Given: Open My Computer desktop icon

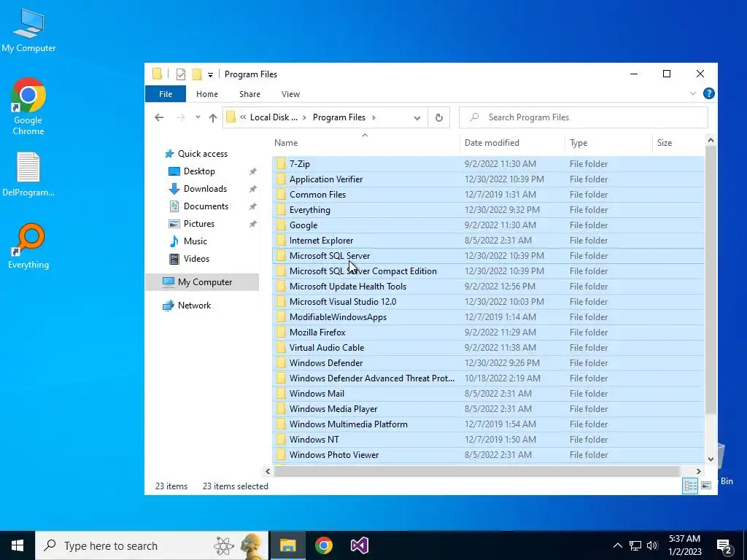Looking at the screenshot, I should tap(28, 31).
